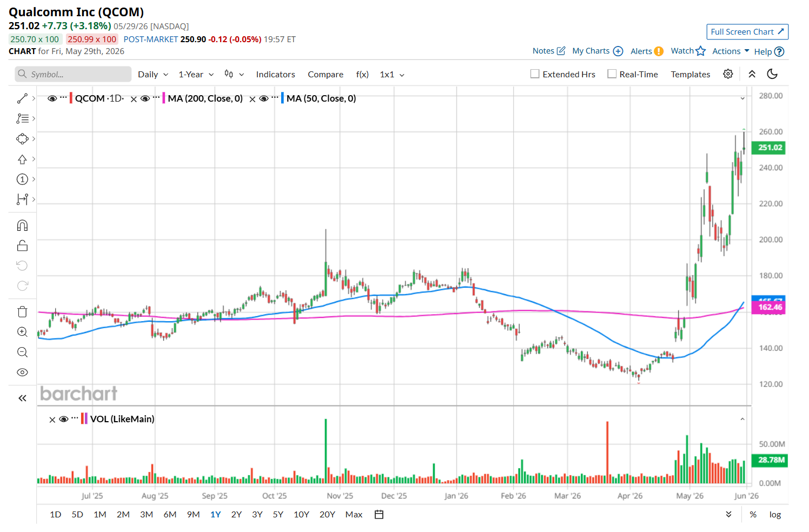
Task: Collapse the left drawing toolbar
Action: (x=22, y=398)
